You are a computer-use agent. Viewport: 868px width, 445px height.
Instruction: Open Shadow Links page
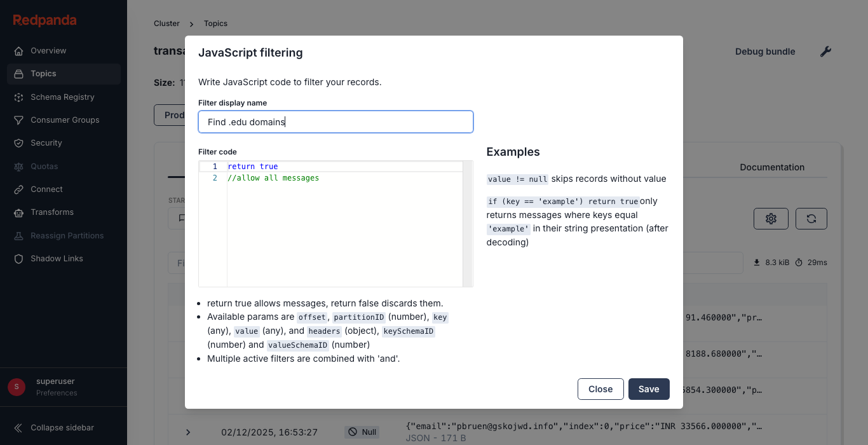[x=57, y=258]
